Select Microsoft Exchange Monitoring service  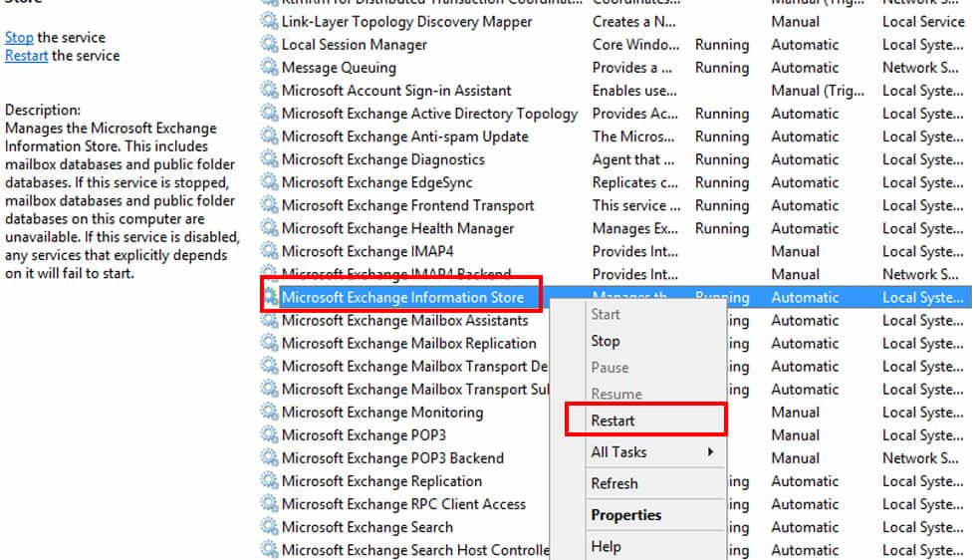(382, 413)
